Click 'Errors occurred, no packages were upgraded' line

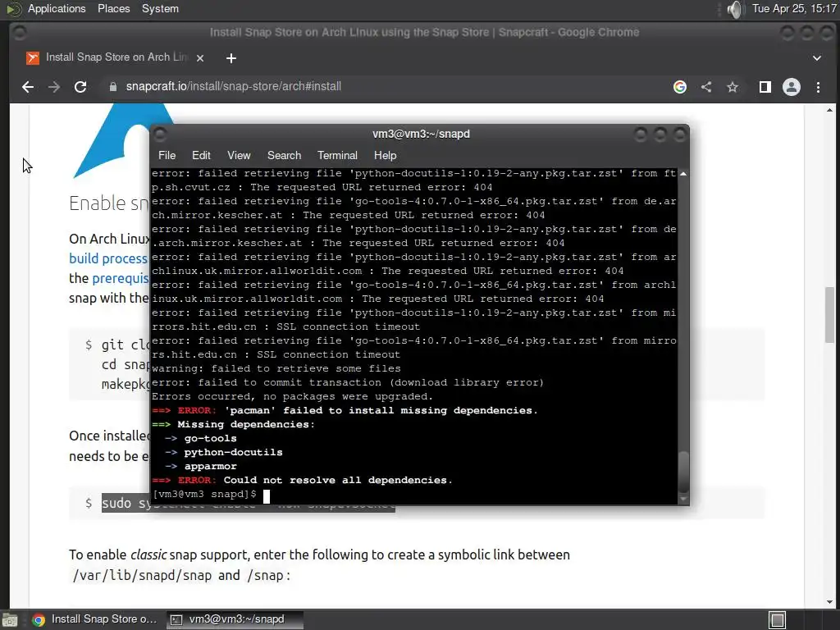[292, 396]
